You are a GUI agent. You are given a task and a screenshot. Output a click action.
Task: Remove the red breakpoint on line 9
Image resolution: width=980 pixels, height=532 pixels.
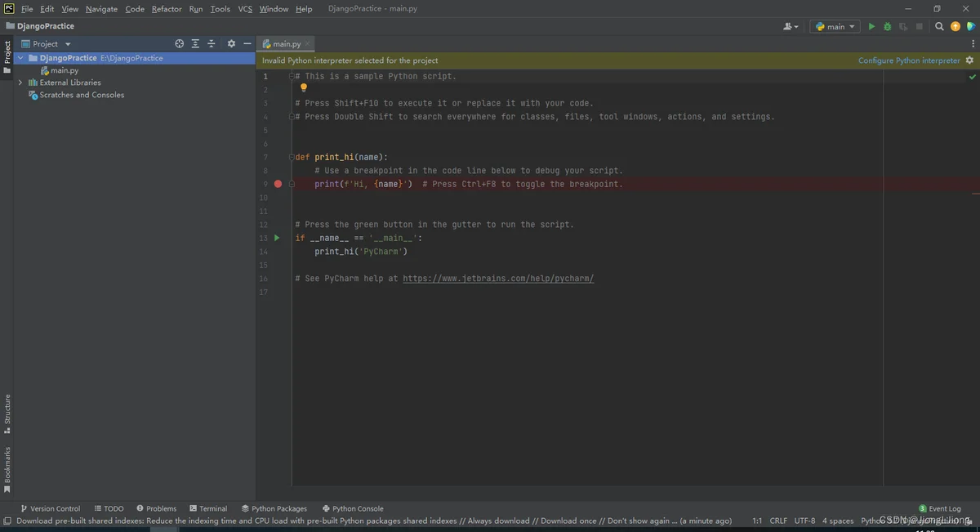(278, 184)
